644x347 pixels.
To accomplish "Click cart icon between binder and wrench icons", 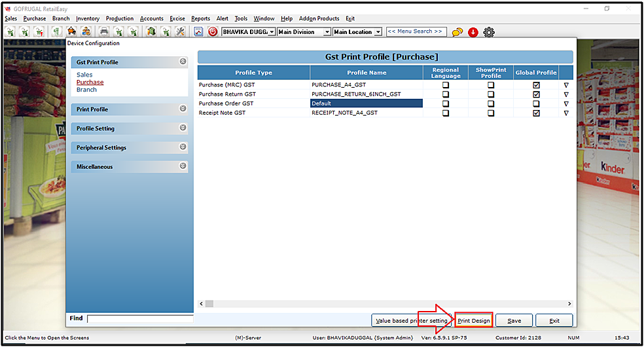I will (x=166, y=31).
